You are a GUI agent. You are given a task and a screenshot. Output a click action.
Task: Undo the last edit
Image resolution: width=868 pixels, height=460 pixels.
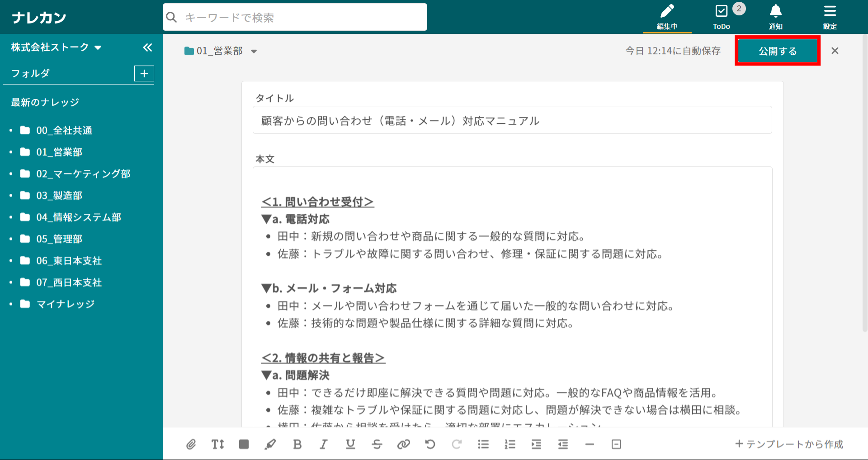coord(430,445)
